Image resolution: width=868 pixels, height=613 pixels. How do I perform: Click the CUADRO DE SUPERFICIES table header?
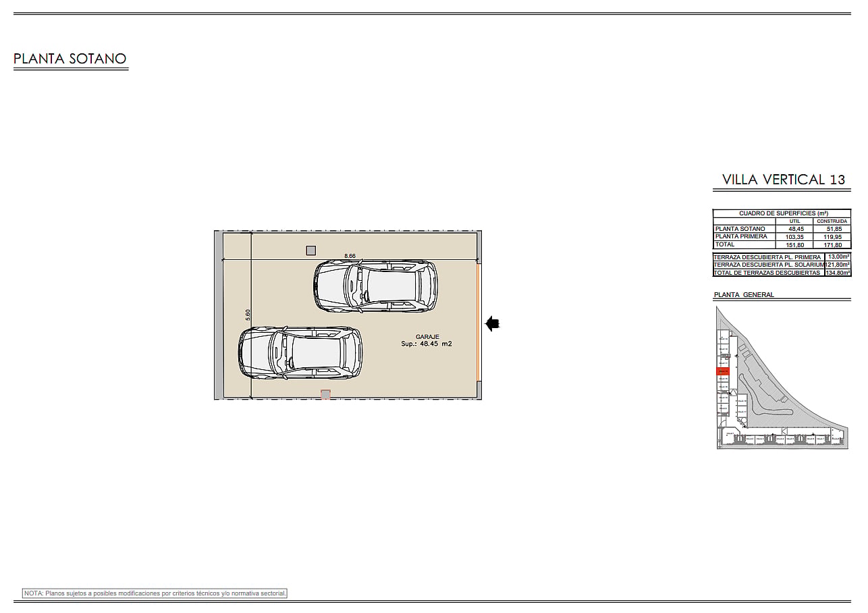tap(783, 213)
